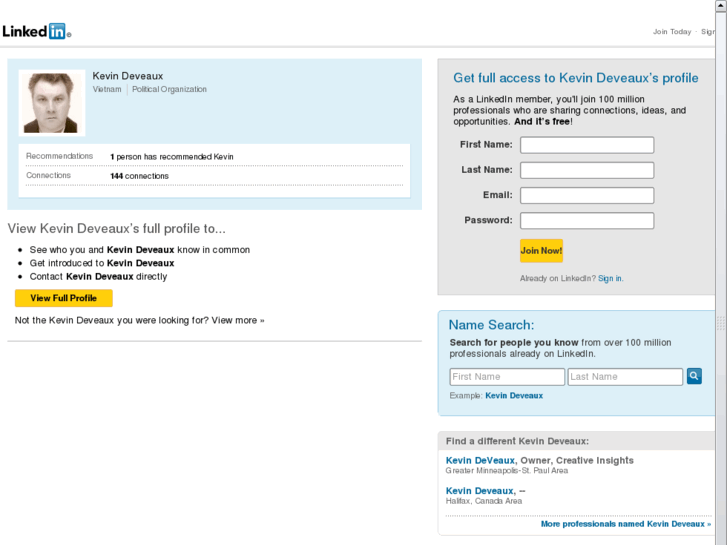
Task: Click the Kevin Deveaux name heading
Action: (128, 76)
